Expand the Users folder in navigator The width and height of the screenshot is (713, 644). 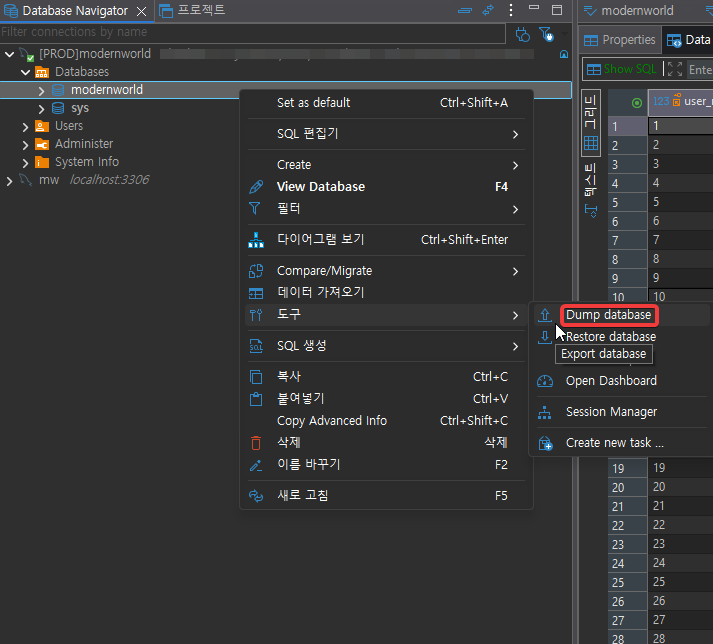tap(25, 126)
